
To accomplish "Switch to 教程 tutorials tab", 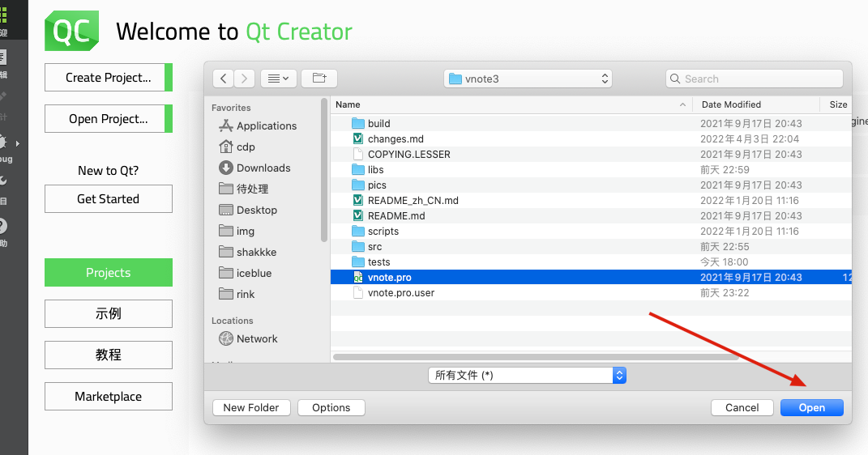I will tap(109, 355).
